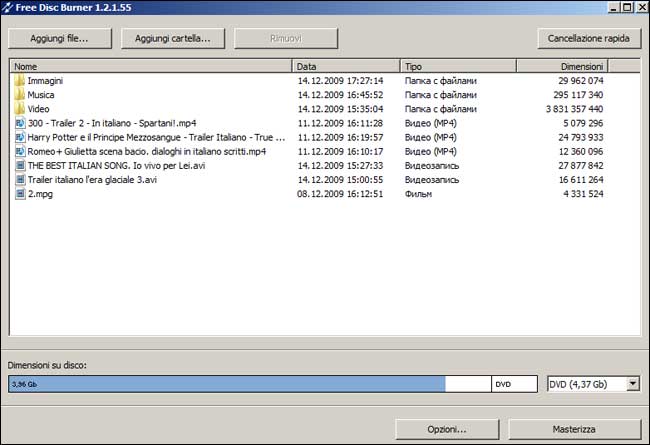The width and height of the screenshot is (650, 445).
Task: Select Harry Potter e il Principe Mezzosangue file
Action: [x=156, y=137]
